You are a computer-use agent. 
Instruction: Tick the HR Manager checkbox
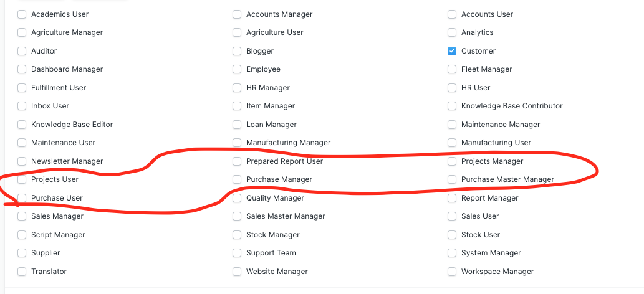click(x=236, y=88)
